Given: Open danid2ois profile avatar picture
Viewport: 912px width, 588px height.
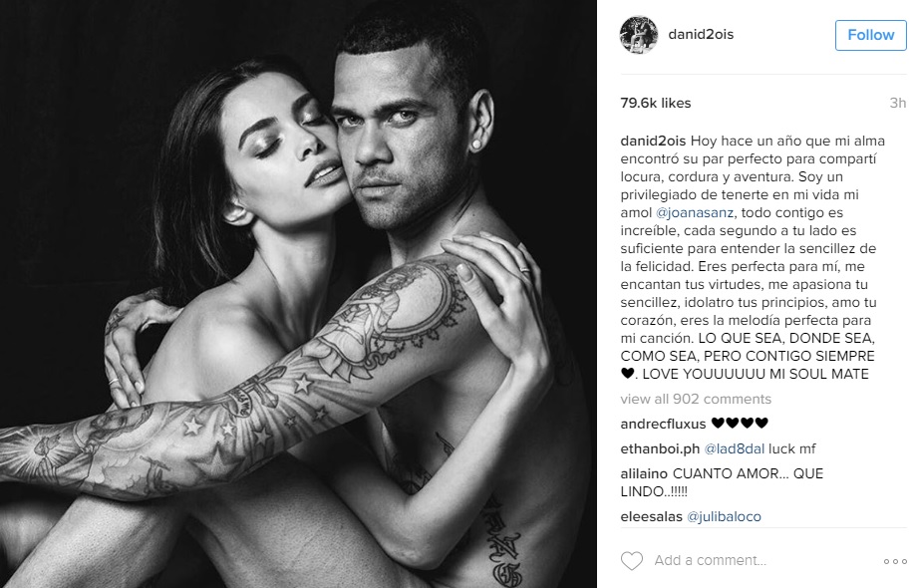Looking at the screenshot, I should (639, 35).
